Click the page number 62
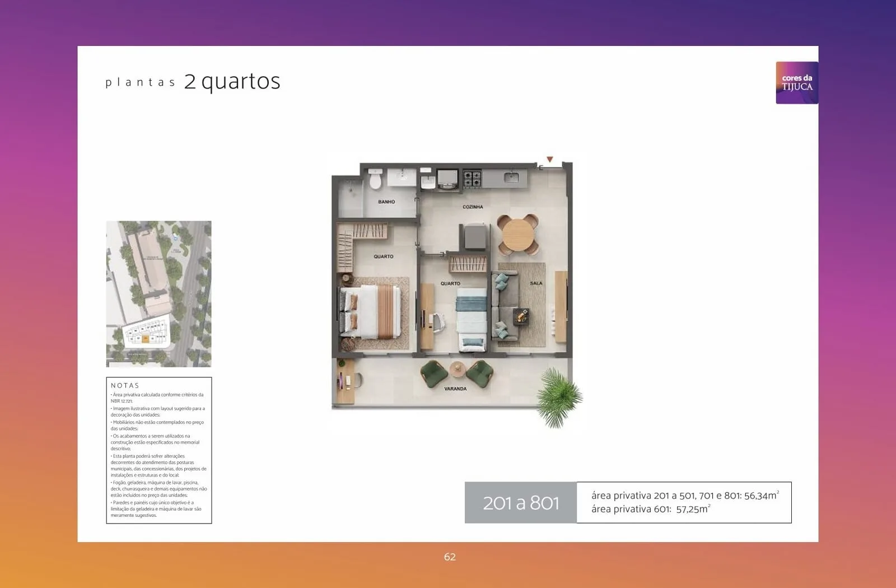Viewport: 896px width, 588px height. click(x=450, y=557)
